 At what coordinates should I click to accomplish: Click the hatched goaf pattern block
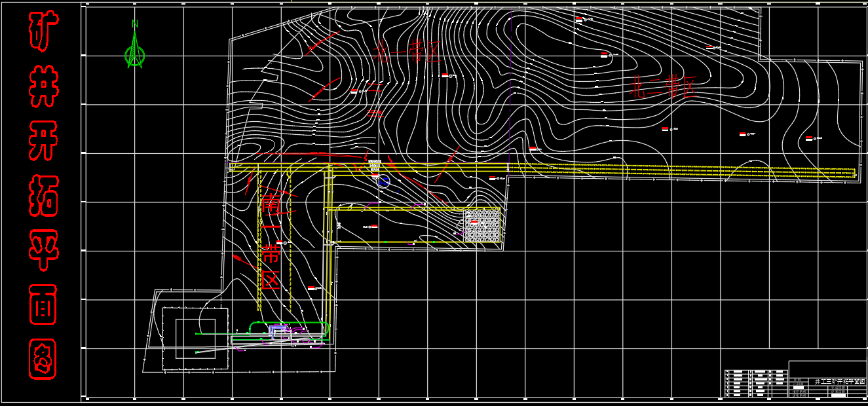coord(483,226)
